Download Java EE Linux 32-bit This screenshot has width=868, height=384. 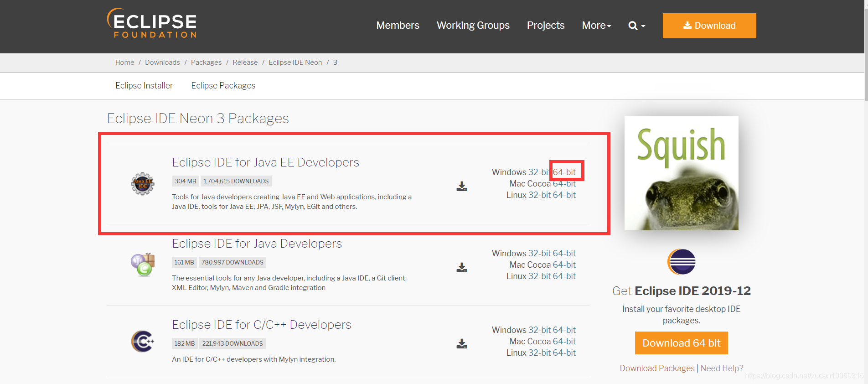[x=540, y=195]
